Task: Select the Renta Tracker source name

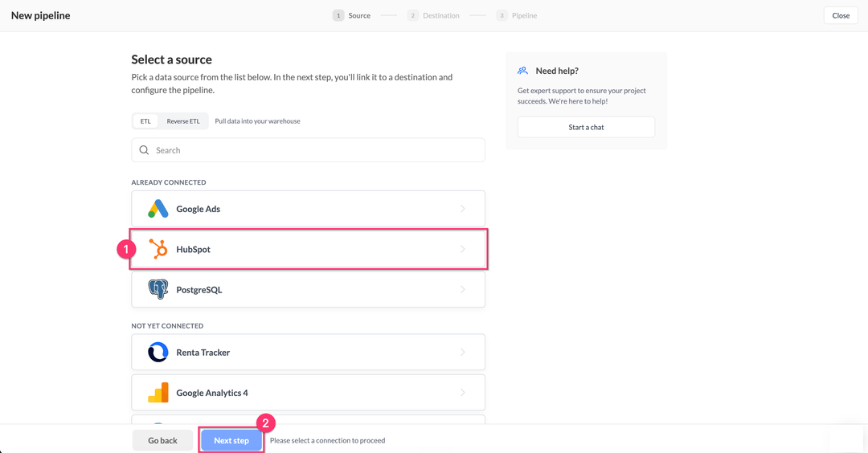Action: click(x=203, y=352)
